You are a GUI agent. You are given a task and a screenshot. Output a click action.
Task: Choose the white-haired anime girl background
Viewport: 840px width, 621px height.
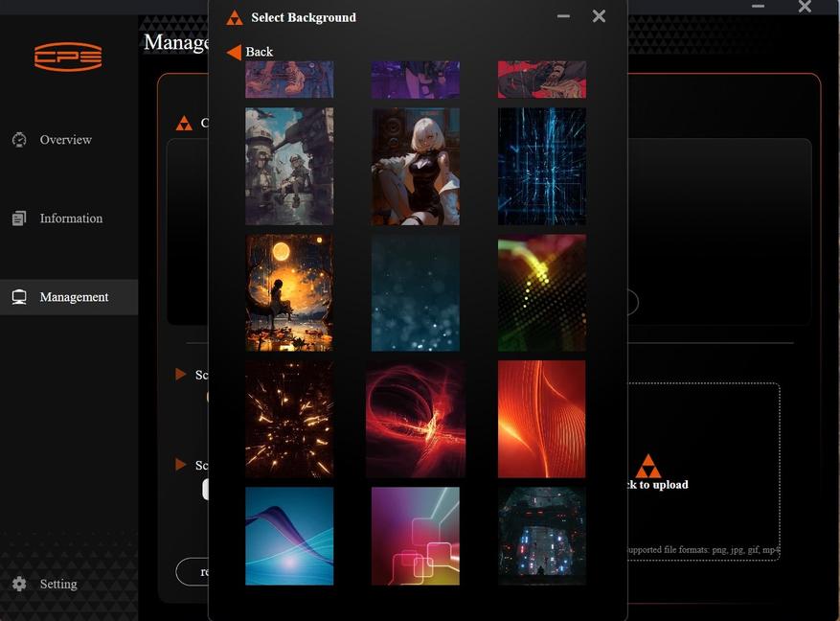pos(416,166)
